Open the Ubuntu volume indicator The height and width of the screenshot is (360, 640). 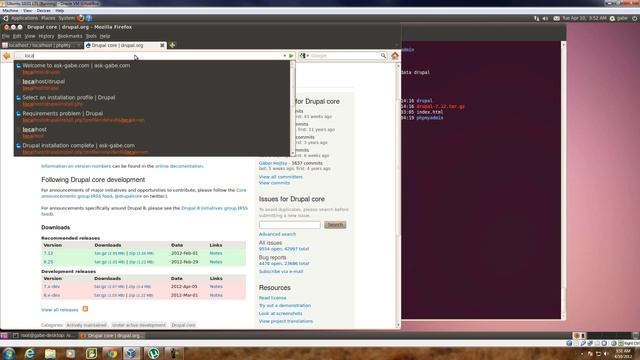coord(545,18)
